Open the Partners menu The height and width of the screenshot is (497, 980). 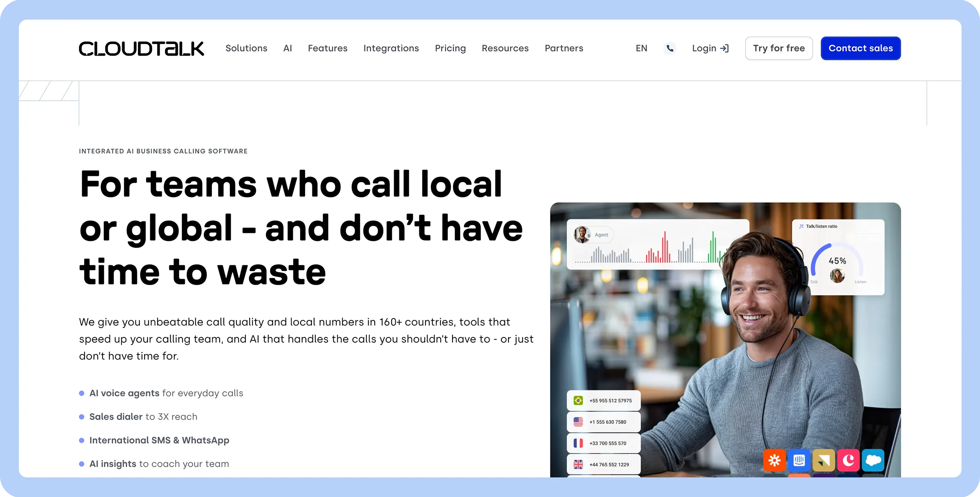[564, 48]
